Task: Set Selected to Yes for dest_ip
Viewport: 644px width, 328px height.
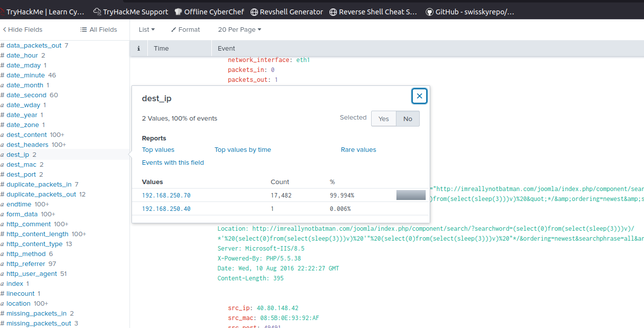Action: tap(384, 119)
